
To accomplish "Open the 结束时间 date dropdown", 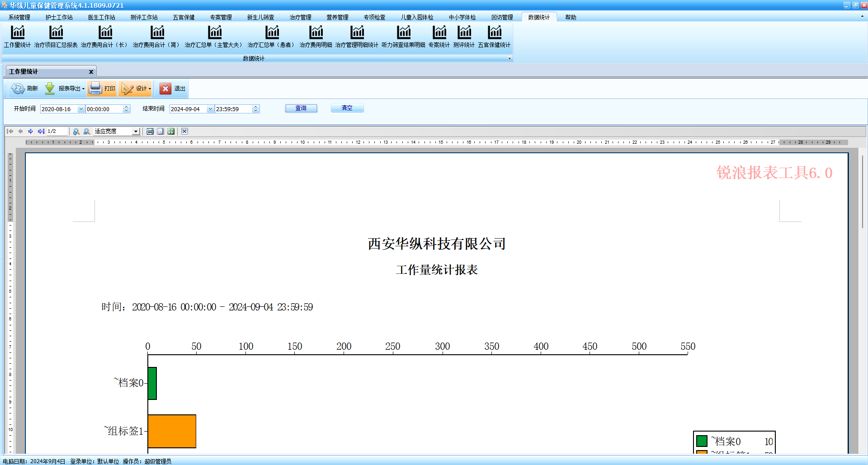I will [210, 109].
